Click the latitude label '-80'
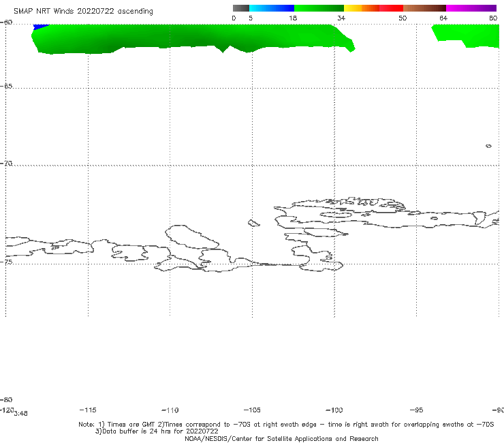Viewport: 504px width, 443px height. tap(6, 399)
